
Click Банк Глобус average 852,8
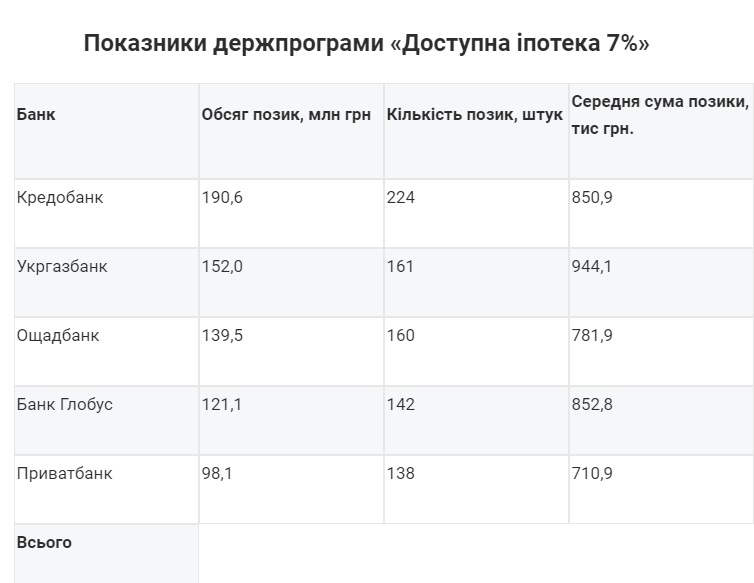[x=662, y=420]
